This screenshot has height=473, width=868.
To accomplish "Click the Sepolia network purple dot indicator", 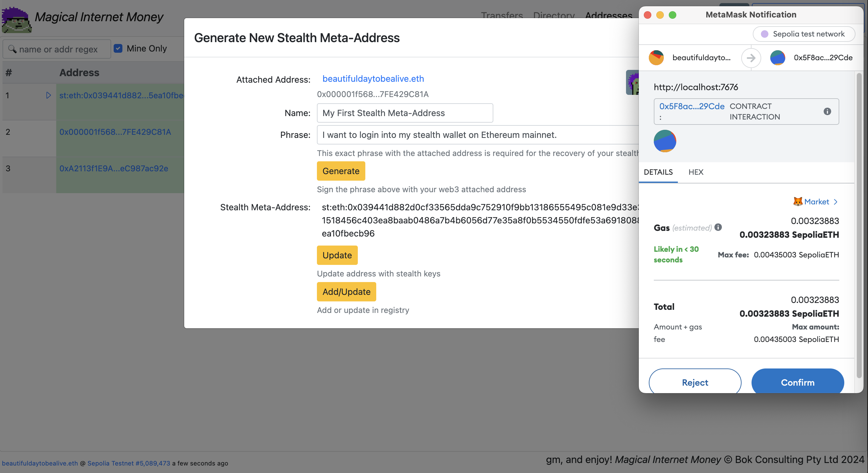I will pos(764,34).
